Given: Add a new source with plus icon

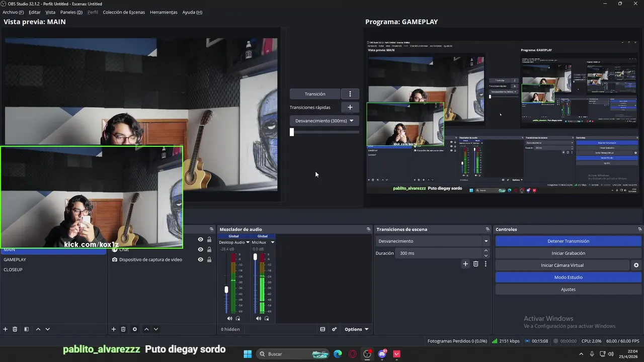Looking at the screenshot, I should (114, 329).
